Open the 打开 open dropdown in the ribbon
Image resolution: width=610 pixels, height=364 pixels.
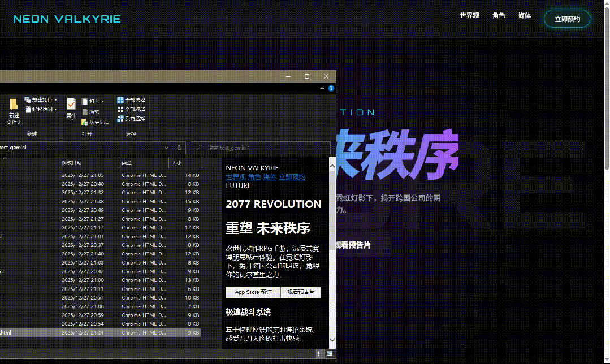coord(93,101)
